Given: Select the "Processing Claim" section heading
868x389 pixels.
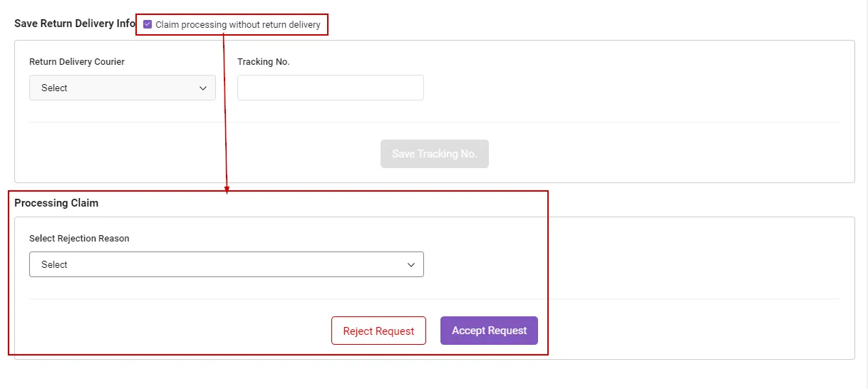Looking at the screenshot, I should pos(56,203).
